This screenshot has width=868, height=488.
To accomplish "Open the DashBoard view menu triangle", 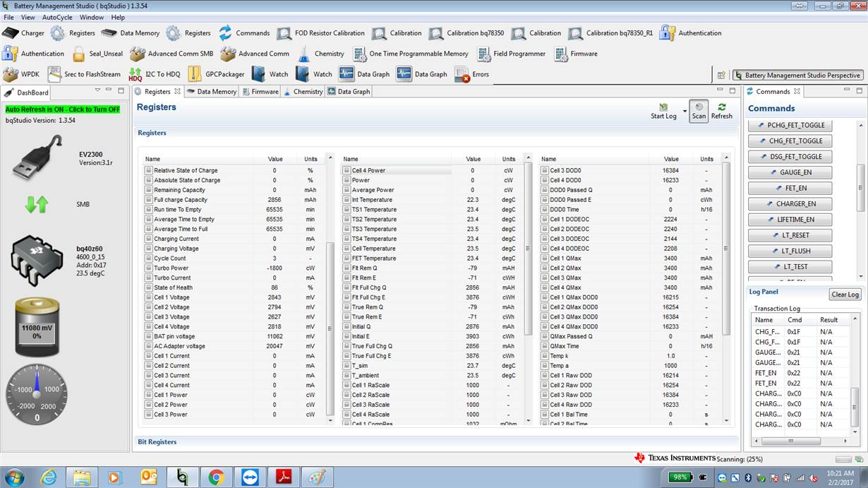I will 98,90.
